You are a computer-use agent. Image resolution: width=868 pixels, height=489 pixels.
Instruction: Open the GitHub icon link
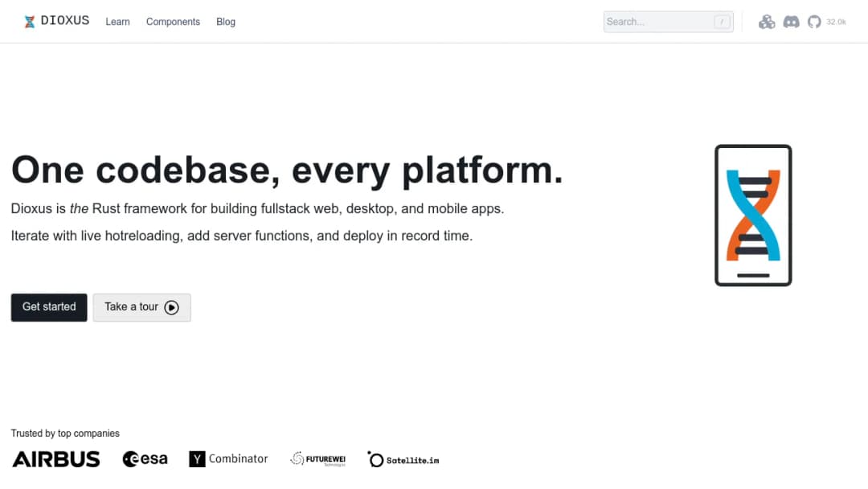point(813,22)
